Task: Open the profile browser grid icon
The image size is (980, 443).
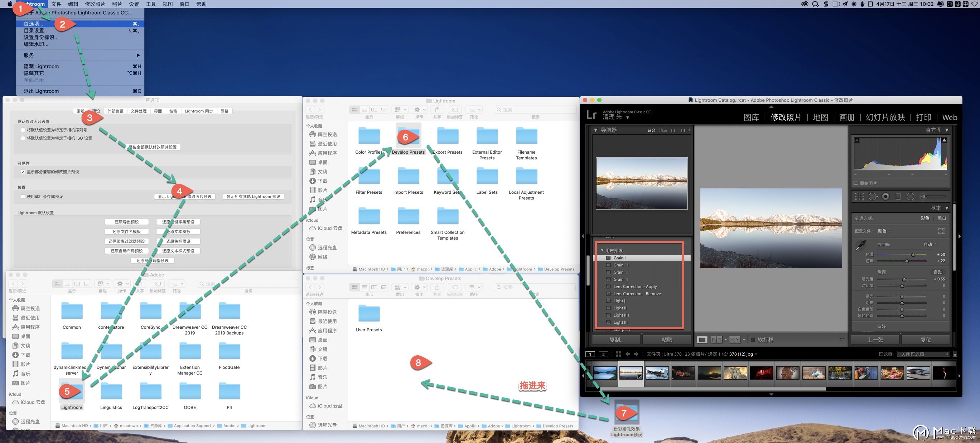Action: tap(942, 231)
